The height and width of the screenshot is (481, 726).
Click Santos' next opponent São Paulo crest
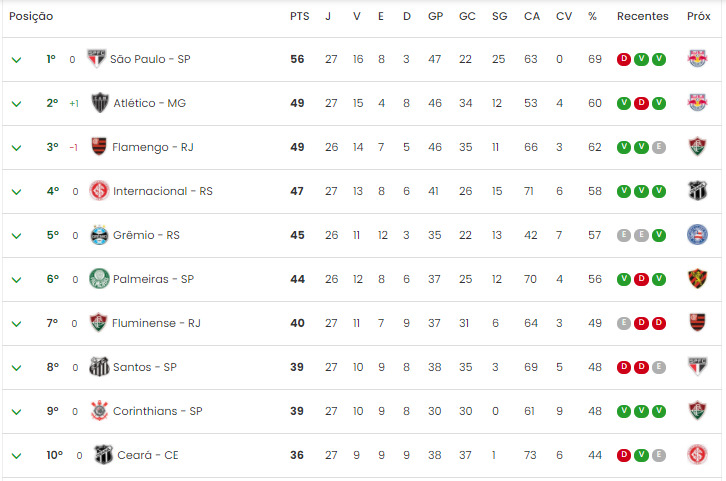click(x=697, y=367)
